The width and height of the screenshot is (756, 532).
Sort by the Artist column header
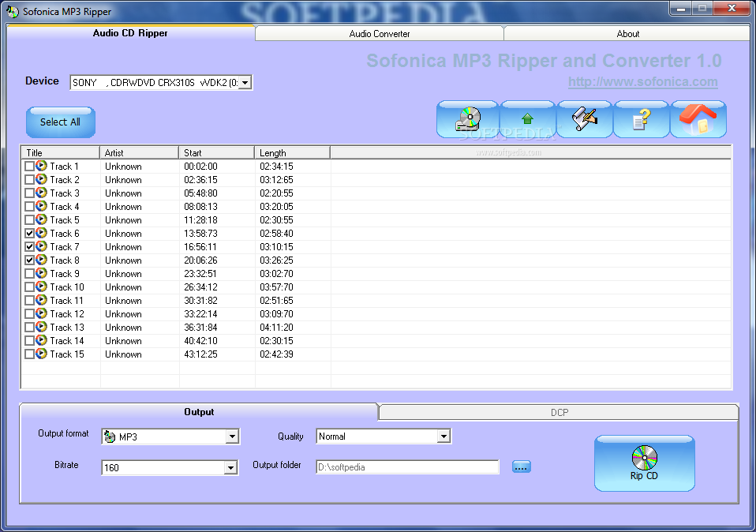click(x=140, y=153)
